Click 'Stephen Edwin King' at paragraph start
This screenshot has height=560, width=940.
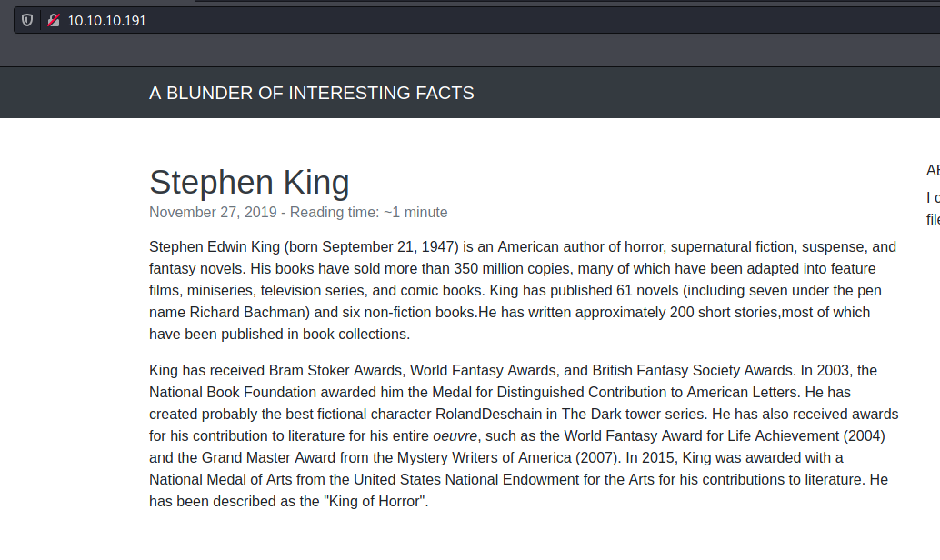[x=215, y=247]
